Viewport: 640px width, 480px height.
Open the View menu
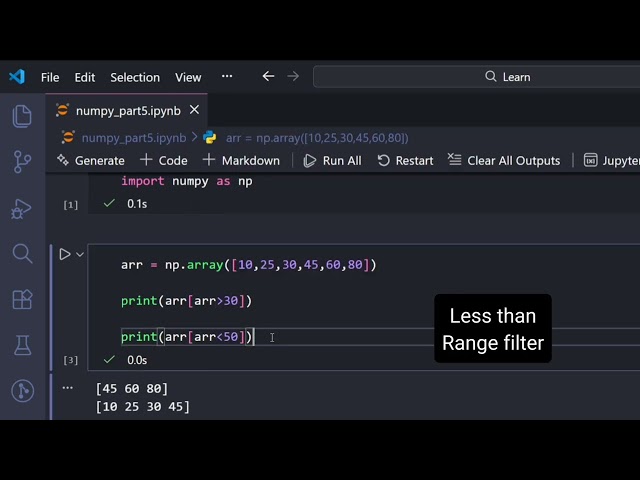pos(188,77)
